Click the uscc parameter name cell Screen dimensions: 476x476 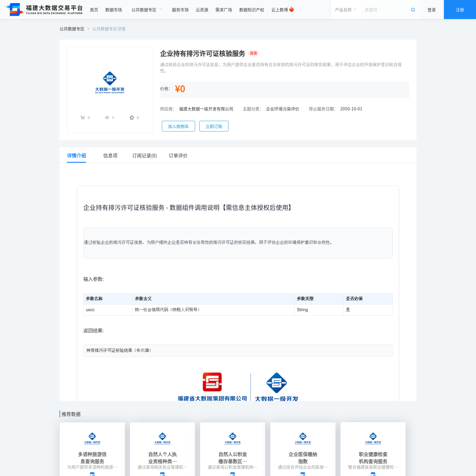point(108,310)
